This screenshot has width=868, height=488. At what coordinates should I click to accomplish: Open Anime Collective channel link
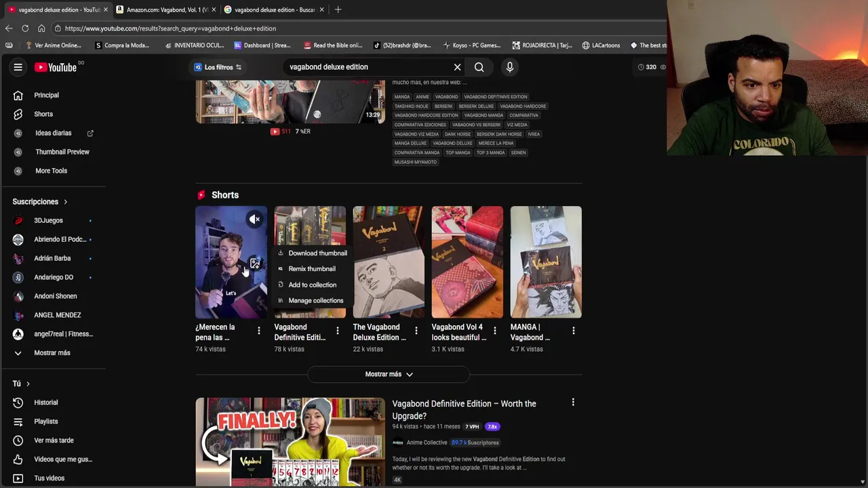427,443
